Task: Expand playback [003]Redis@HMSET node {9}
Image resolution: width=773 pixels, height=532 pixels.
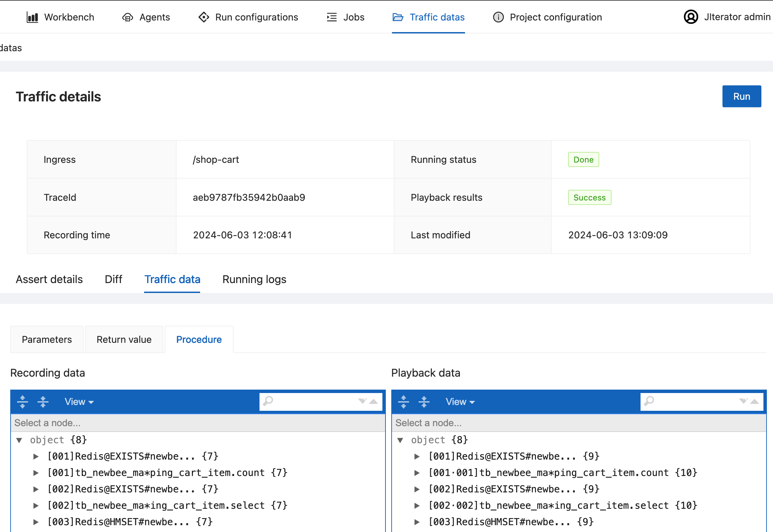Action: 417,522
